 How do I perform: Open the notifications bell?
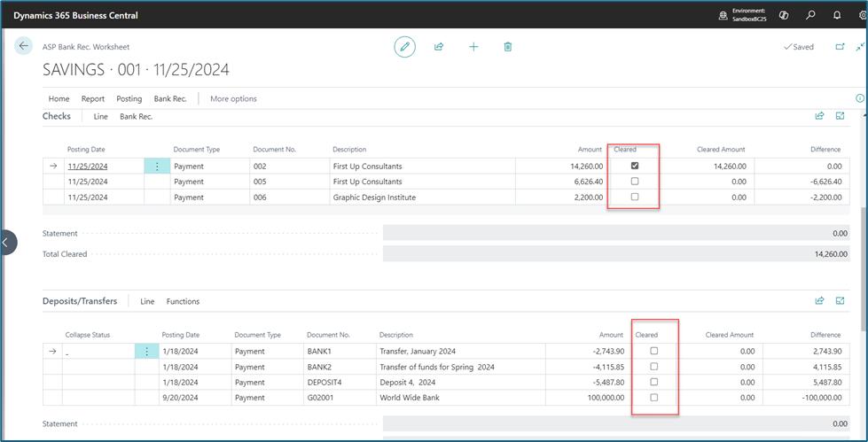[x=837, y=15]
